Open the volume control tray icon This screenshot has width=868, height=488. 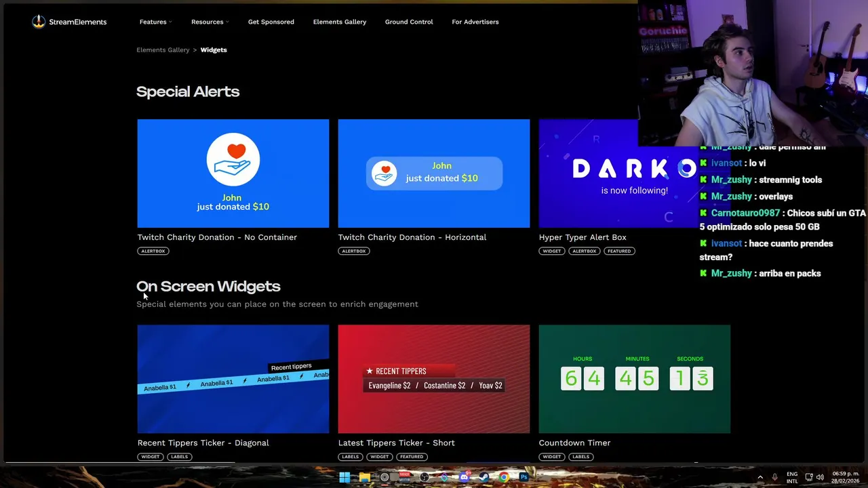pos(821,477)
